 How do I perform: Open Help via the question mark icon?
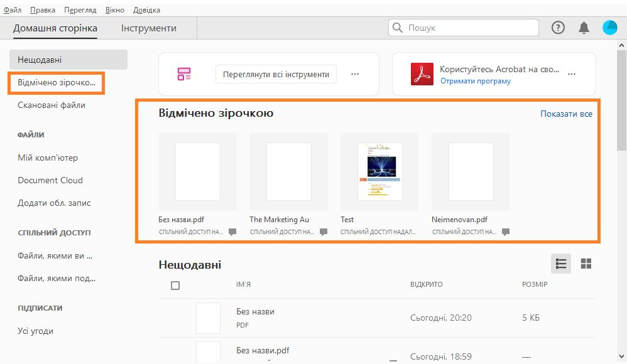pos(558,27)
